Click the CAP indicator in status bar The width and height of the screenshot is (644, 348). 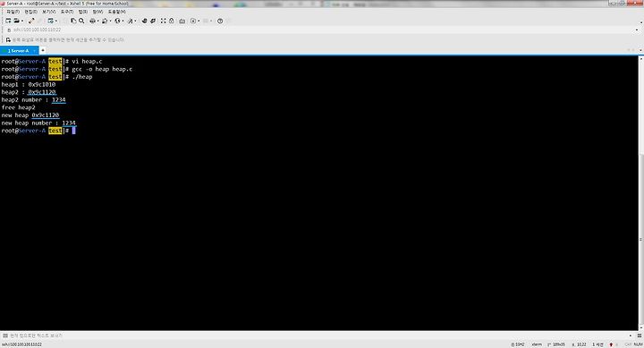[628, 344]
